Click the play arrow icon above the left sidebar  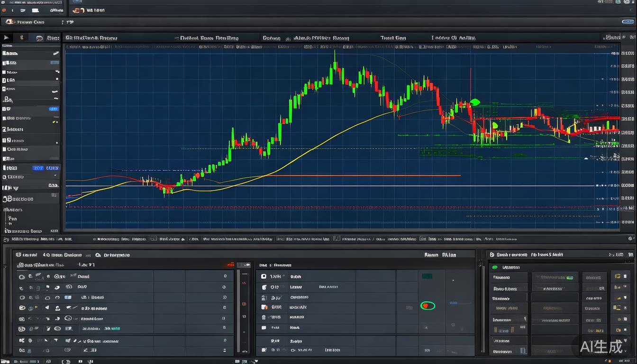pos(7,37)
